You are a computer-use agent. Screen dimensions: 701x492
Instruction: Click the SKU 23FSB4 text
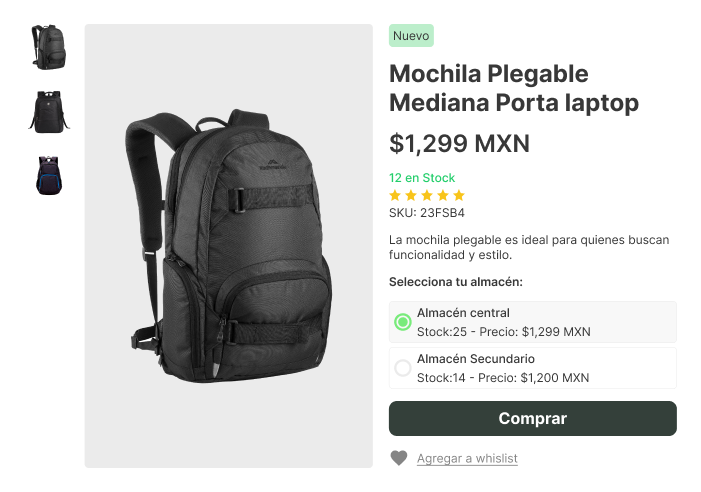pyautogui.click(x=427, y=213)
